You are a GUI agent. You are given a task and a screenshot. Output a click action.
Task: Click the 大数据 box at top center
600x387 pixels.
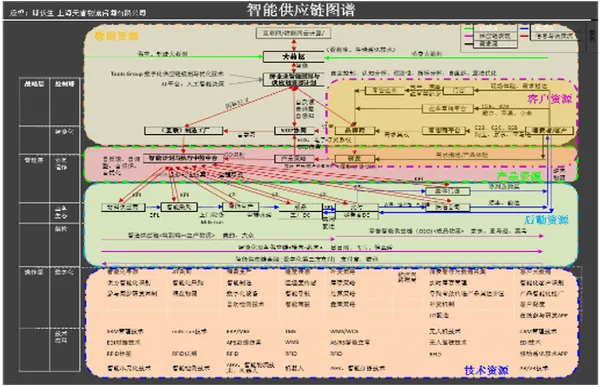point(293,57)
